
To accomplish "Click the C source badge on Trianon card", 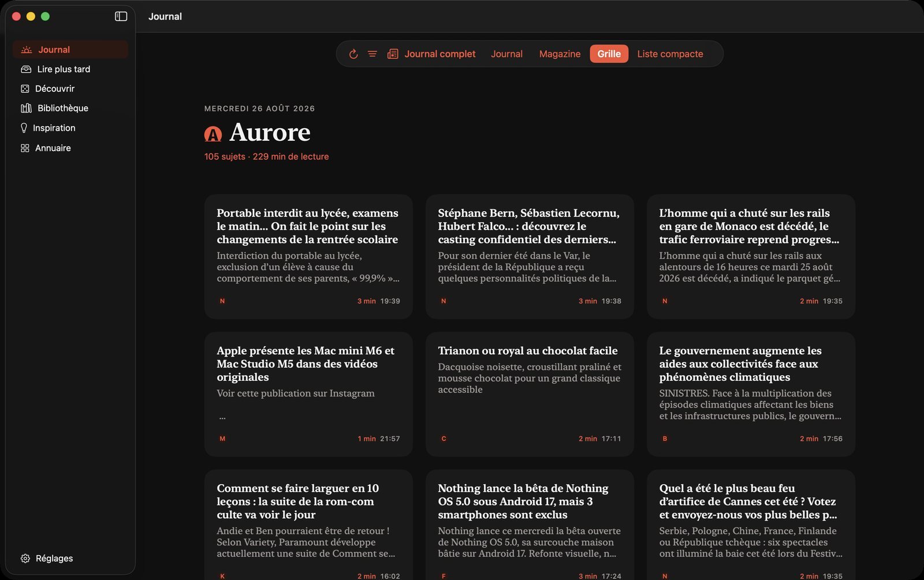I will [444, 439].
